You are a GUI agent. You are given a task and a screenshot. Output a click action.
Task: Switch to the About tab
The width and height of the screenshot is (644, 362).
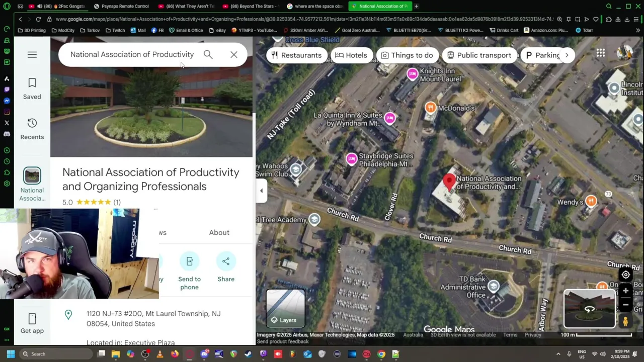coord(219,232)
